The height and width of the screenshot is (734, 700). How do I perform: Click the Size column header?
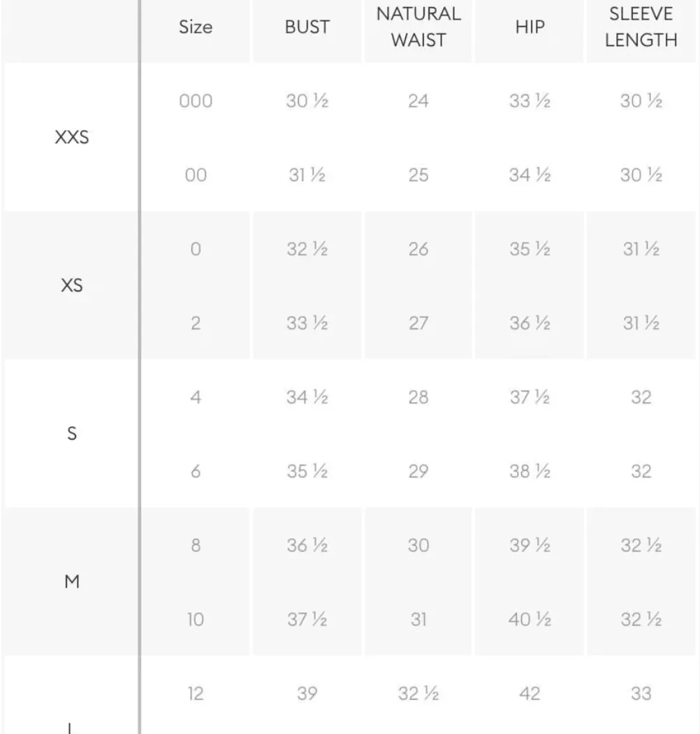click(x=196, y=27)
